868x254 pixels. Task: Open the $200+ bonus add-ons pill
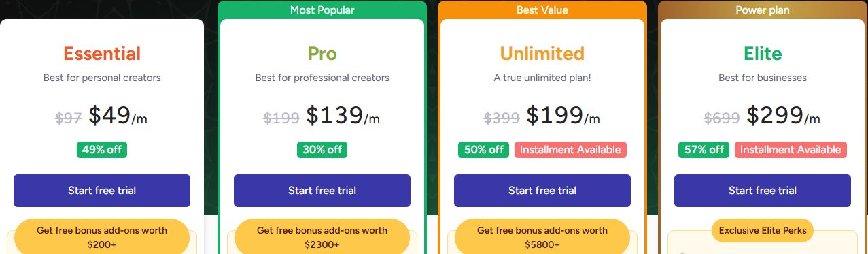click(102, 236)
